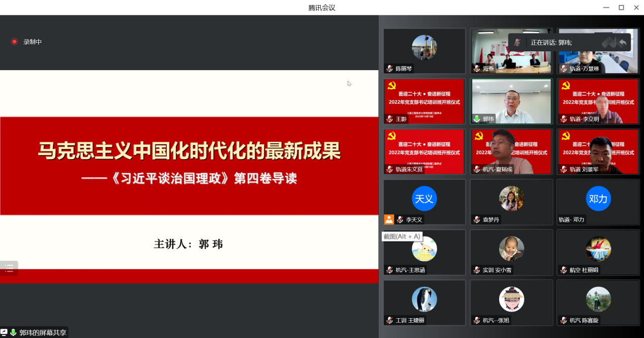Open the slide outline list button
The height and width of the screenshot is (338, 644).
[x=9, y=268]
